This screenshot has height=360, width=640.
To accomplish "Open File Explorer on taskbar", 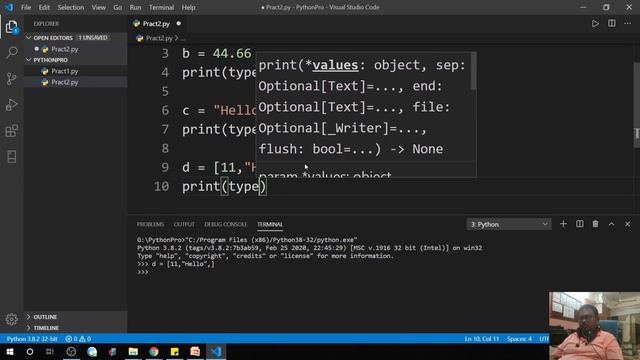I will (133, 351).
